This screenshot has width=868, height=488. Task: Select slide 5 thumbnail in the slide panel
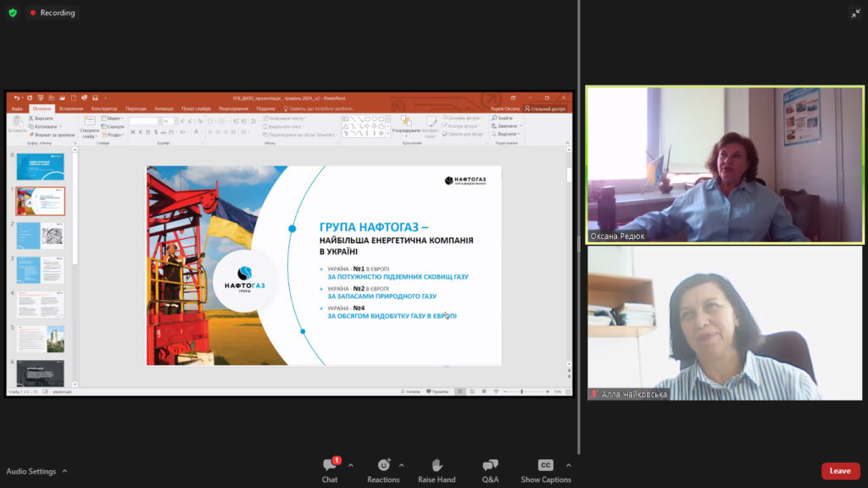[x=40, y=339]
